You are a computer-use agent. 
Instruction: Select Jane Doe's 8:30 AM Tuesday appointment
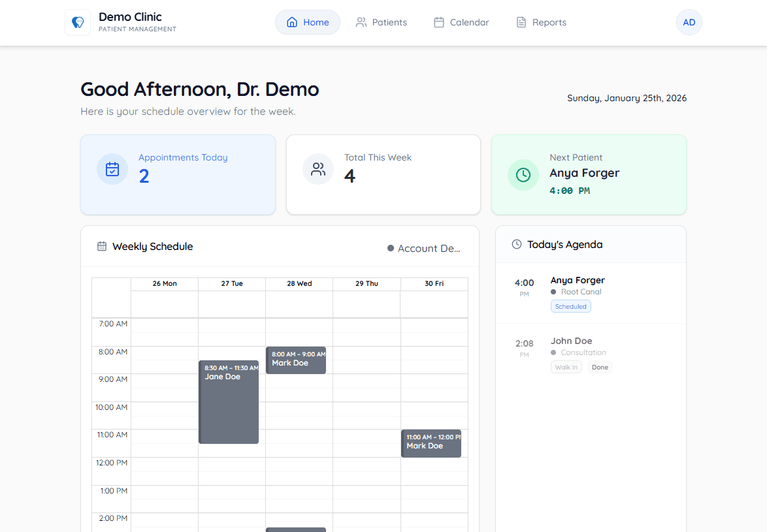[229, 402]
